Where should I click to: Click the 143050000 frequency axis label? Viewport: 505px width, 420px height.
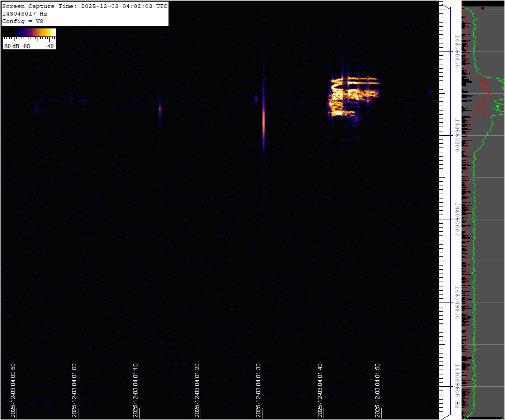pos(456,219)
